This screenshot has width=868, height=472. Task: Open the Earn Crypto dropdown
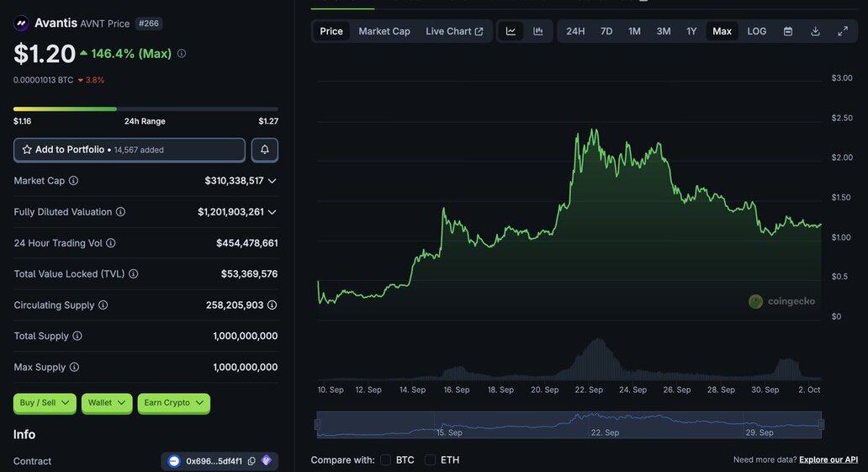click(x=173, y=403)
